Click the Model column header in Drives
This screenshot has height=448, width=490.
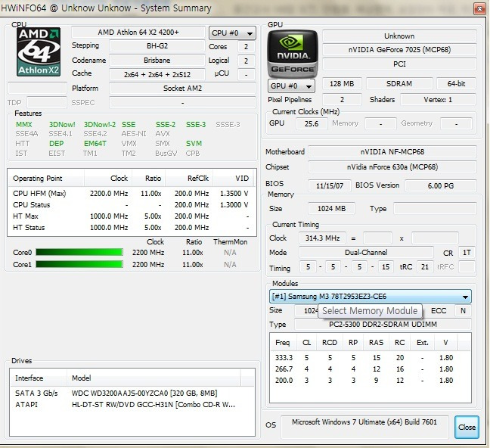pos(154,378)
